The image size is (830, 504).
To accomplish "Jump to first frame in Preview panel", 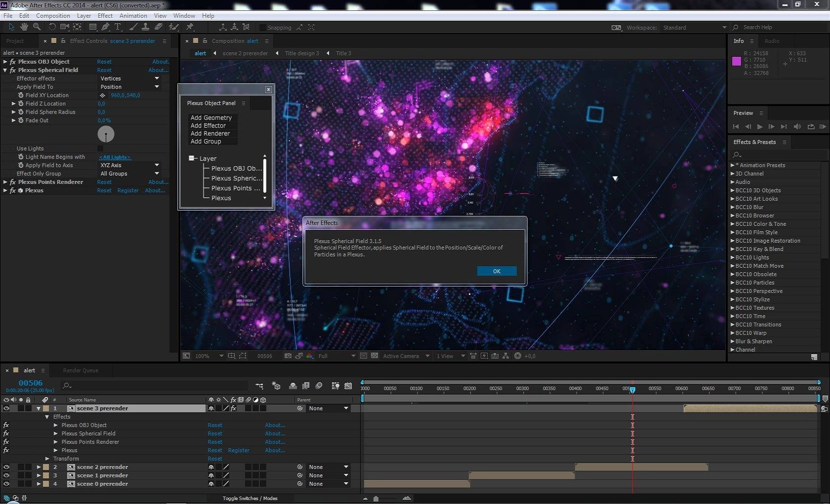I will [736, 127].
